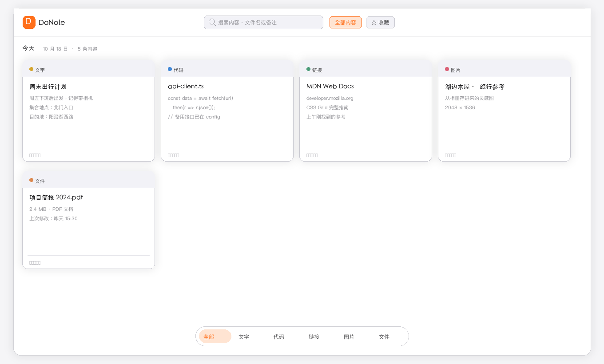This screenshot has height=364, width=604.
Task: Click the 5 条内容 count label
Action: [x=87, y=49]
